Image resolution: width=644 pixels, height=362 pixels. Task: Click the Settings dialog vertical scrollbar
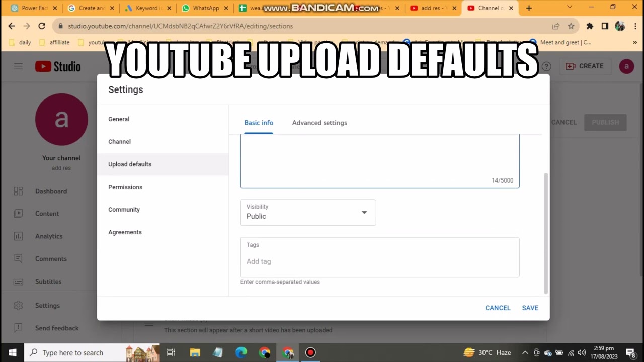tap(546, 234)
